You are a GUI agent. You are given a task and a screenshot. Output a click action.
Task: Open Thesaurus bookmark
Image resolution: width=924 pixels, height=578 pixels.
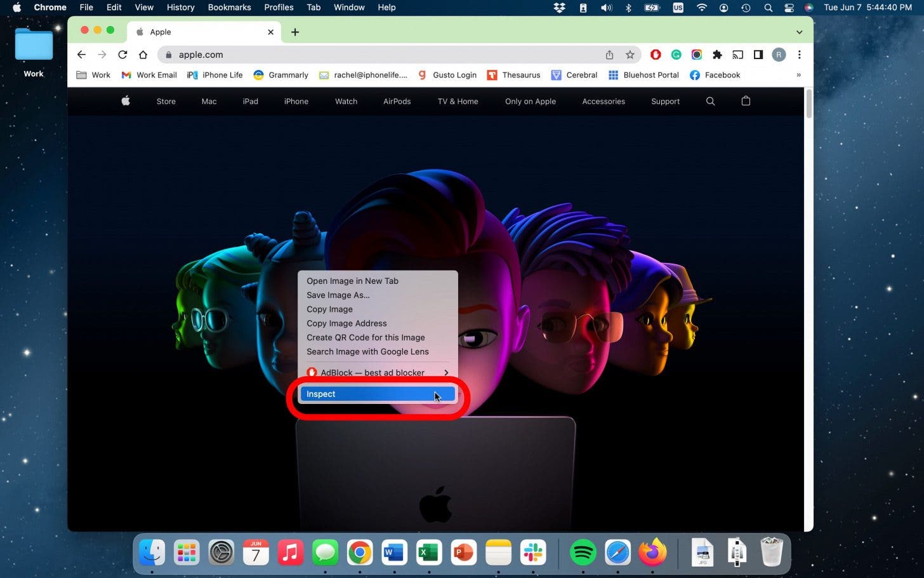click(x=514, y=75)
